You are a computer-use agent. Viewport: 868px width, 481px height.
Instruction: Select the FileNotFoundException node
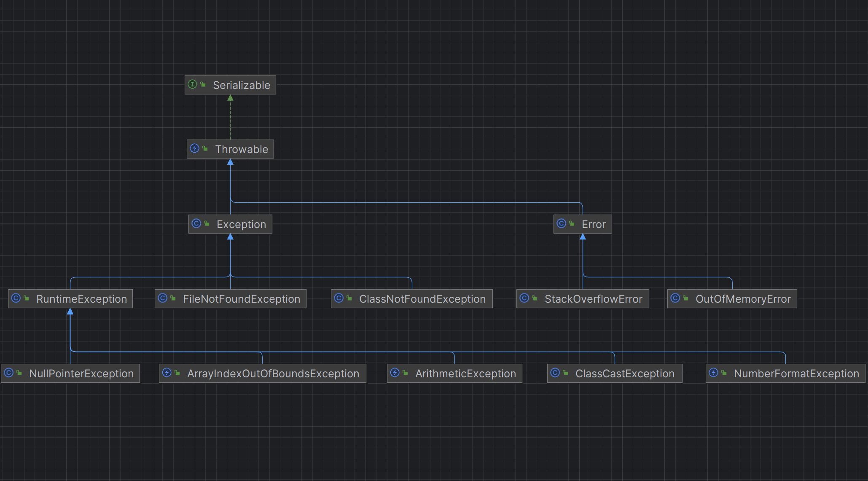click(x=231, y=299)
